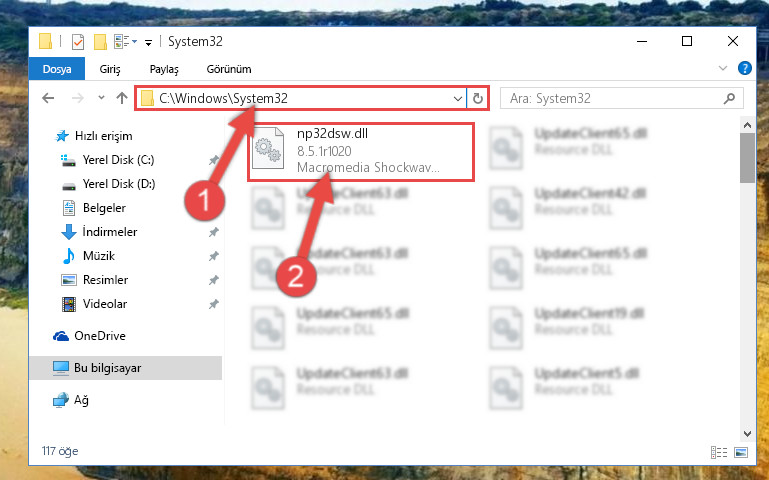Refresh the System32 folder view
This screenshot has height=480, width=769.
(x=477, y=99)
